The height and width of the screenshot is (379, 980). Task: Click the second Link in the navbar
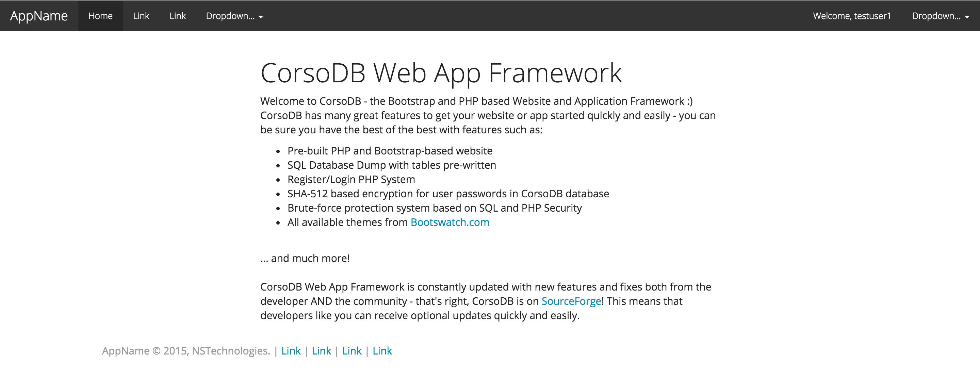177,16
